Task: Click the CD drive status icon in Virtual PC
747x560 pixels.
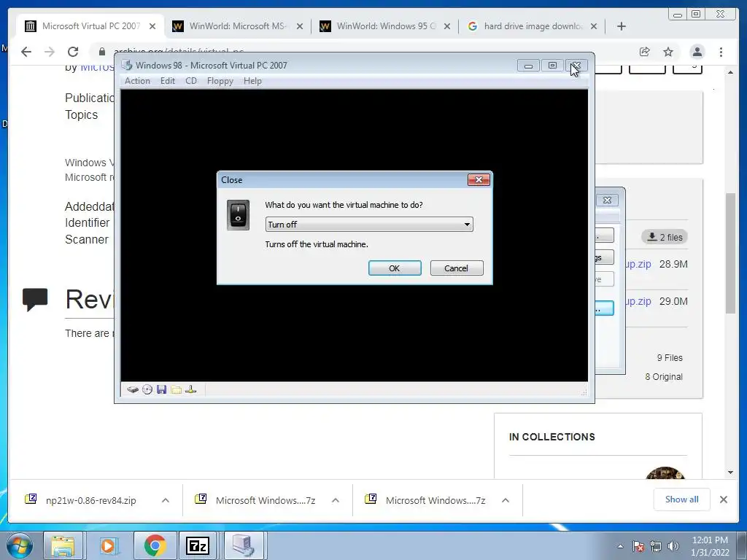Action: pos(147,389)
